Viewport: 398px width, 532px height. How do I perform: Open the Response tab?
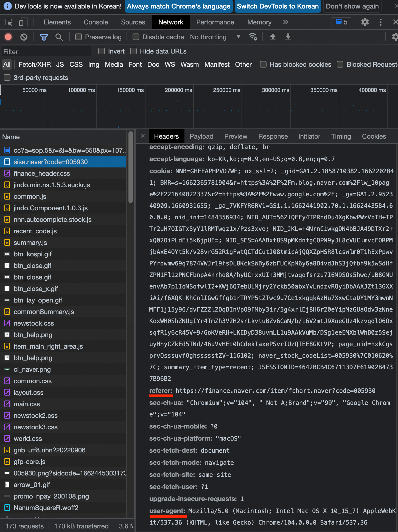point(273,136)
